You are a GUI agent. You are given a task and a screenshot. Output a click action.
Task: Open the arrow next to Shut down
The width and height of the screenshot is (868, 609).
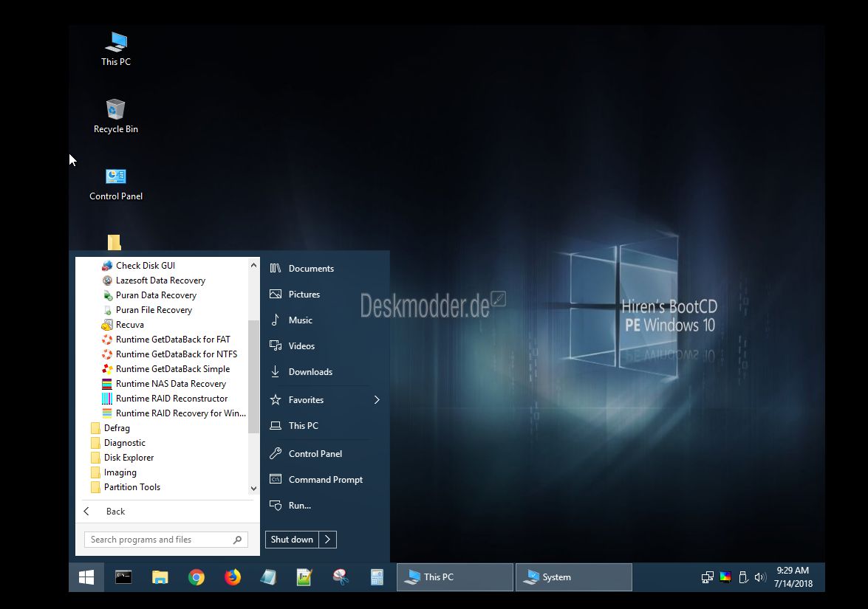pos(328,540)
